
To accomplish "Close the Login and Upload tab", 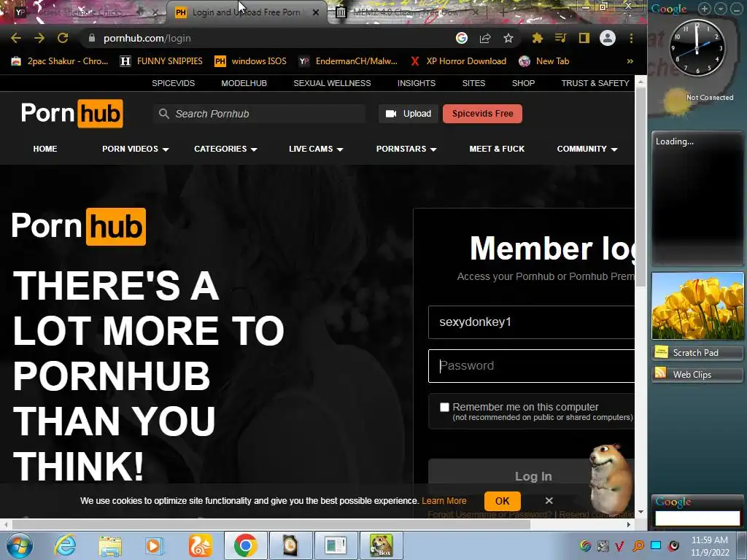I will point(315,12).
